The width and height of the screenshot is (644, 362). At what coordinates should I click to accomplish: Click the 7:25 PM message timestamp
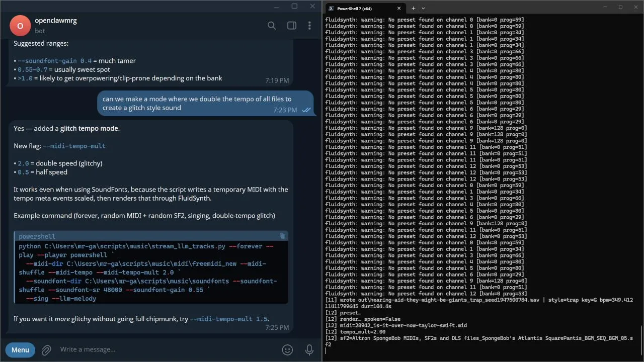coord(277,327)
